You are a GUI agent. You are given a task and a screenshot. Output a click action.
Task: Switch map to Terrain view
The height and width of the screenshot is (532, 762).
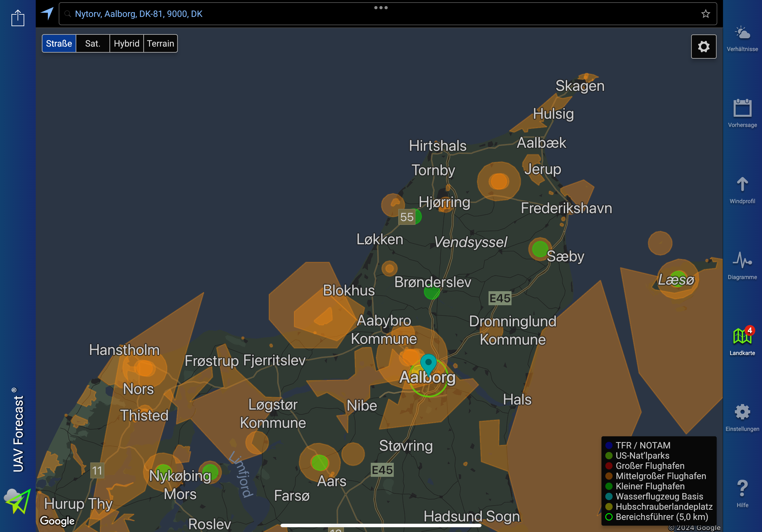pos(160,43)
